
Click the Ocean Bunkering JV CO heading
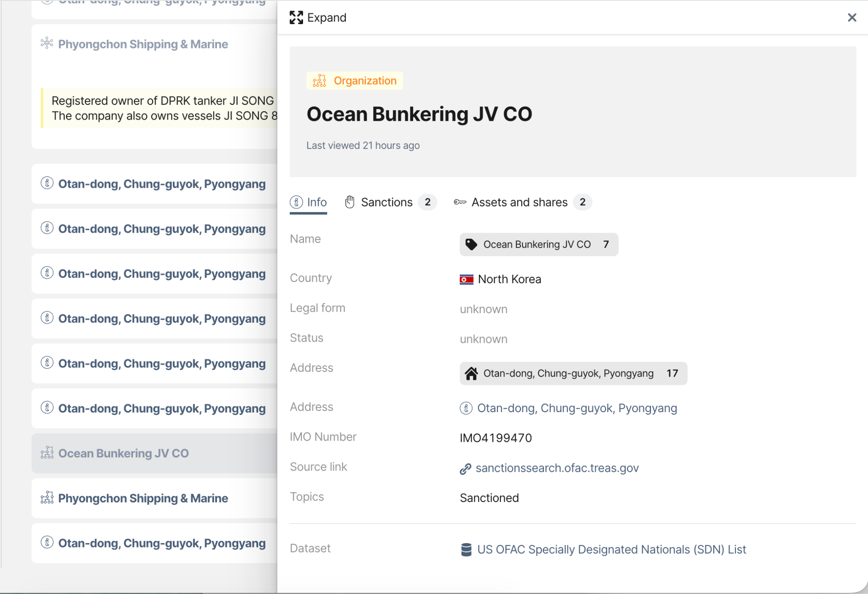click(x=419, y=114)
